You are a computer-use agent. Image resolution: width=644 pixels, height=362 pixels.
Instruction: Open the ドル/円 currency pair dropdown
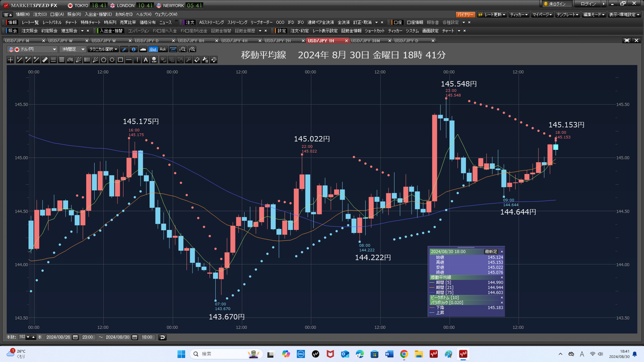click(32, 49)
